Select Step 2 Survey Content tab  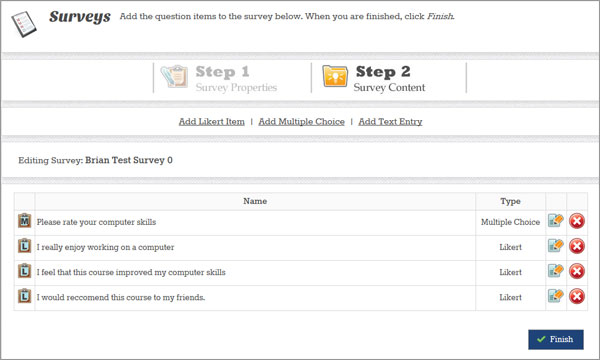[373, 78]
